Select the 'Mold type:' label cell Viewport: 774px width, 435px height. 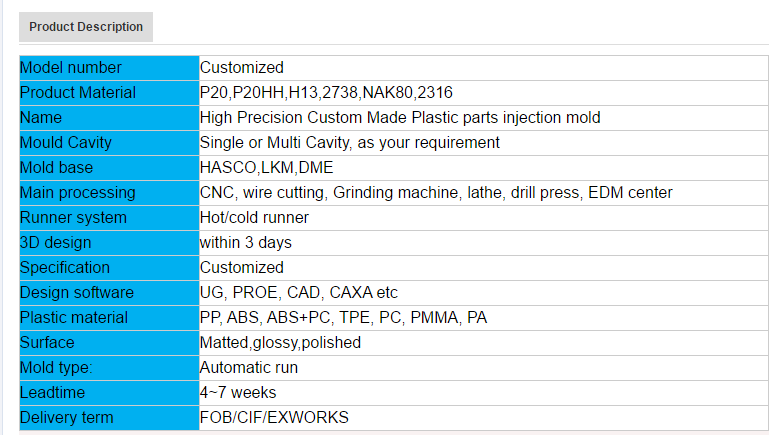click(109, 368)
